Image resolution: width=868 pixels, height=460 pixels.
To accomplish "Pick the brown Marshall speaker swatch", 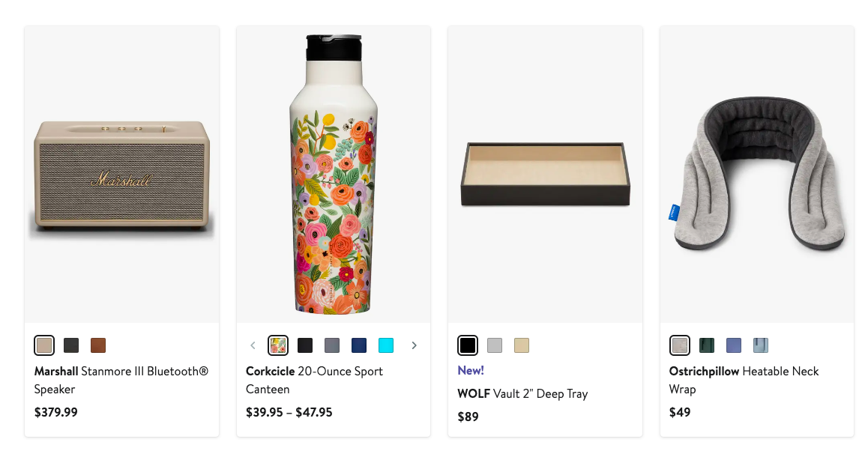I will (x=98, y=345).
